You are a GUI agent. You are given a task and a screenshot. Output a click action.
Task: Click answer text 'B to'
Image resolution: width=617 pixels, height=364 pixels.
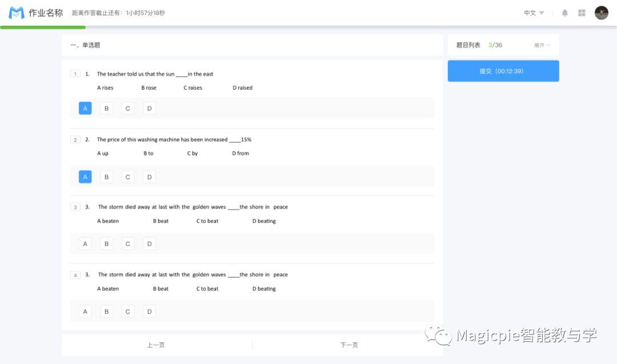coord(149,154)
